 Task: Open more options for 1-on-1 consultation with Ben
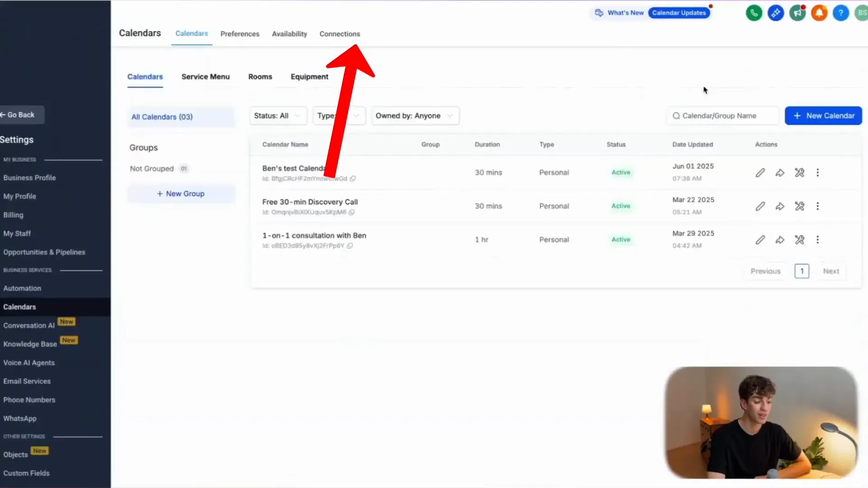point(817,239)
